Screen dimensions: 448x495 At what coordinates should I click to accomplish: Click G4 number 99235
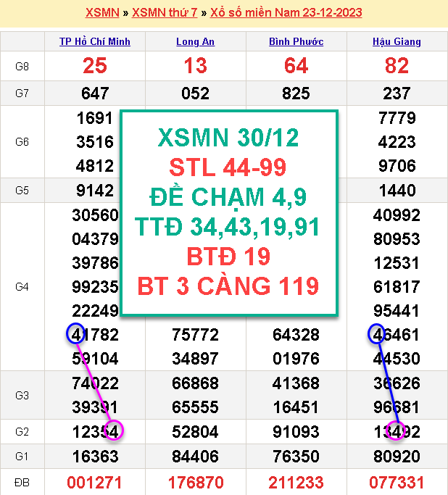(x=96, y=287)
